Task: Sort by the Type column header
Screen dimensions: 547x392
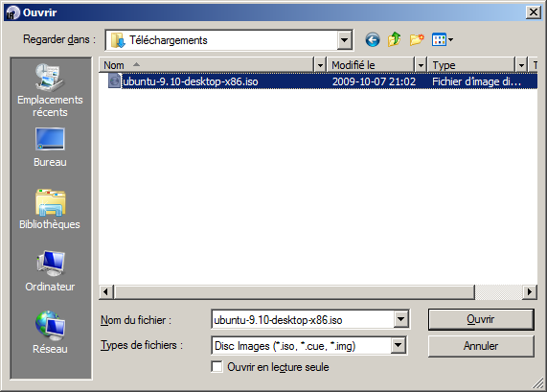Action: pos(471,65)
